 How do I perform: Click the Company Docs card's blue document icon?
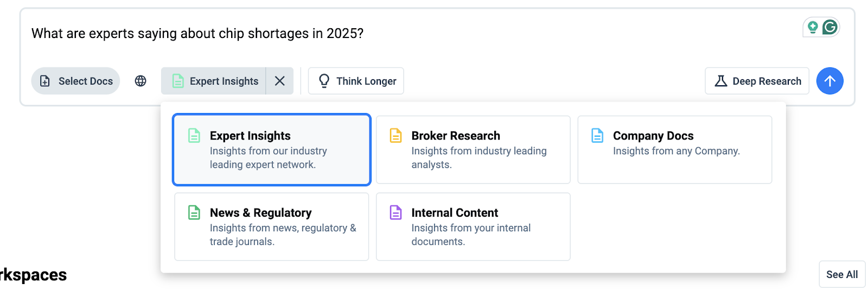click(x=597, y=135)
